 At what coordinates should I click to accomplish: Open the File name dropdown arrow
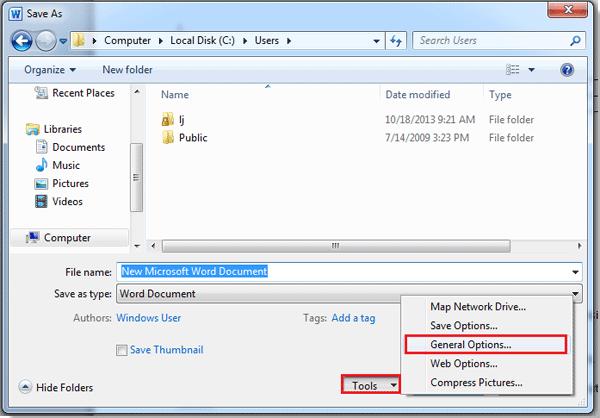pyautogui.click(x=575, y=272)
